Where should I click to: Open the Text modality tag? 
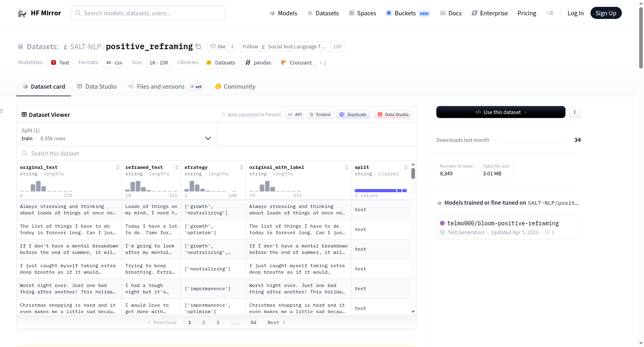[60, 62]
